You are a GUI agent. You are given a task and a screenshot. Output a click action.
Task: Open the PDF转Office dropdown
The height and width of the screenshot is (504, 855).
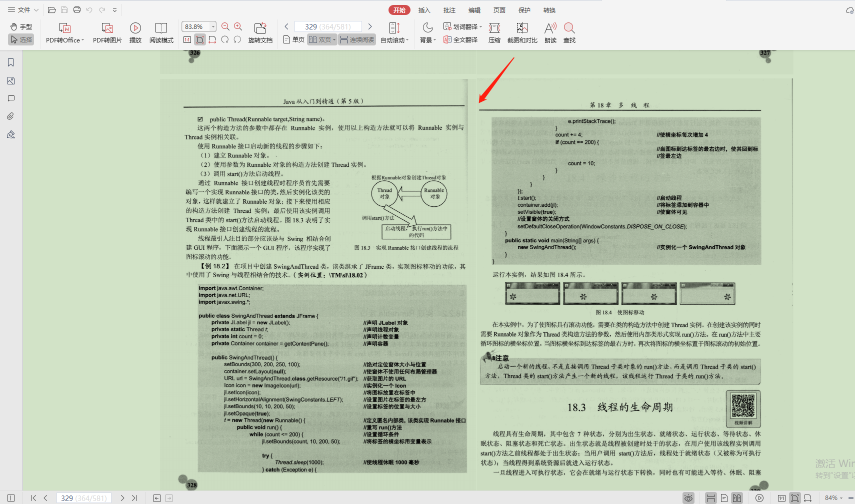(x=65, y=33)
